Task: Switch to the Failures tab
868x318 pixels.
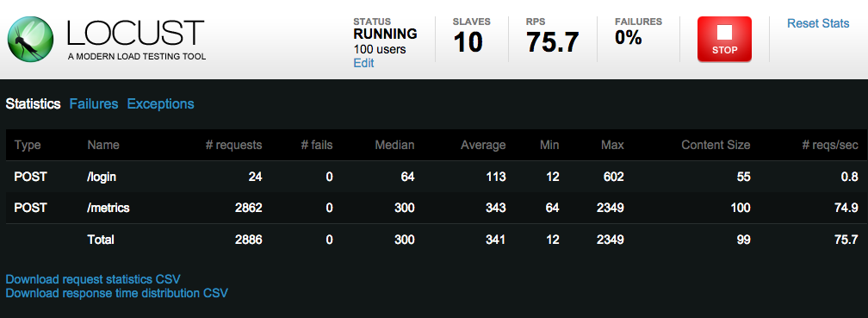Action: coord(94,104)
